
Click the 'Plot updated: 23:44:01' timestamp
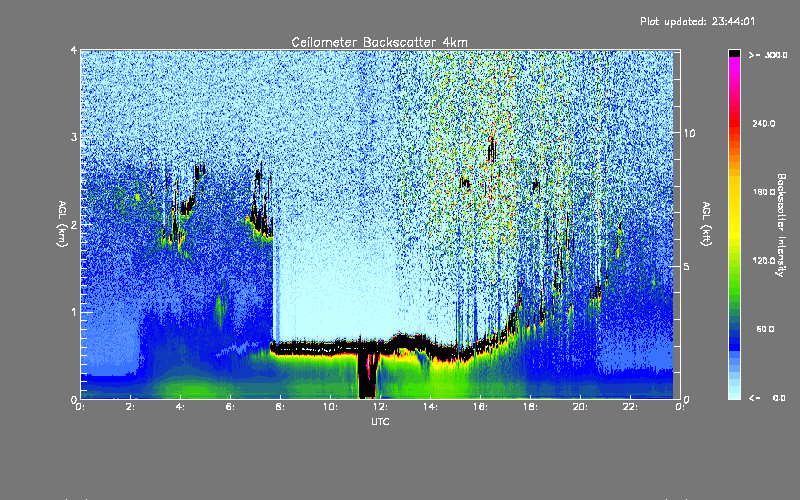coord(697,21)
